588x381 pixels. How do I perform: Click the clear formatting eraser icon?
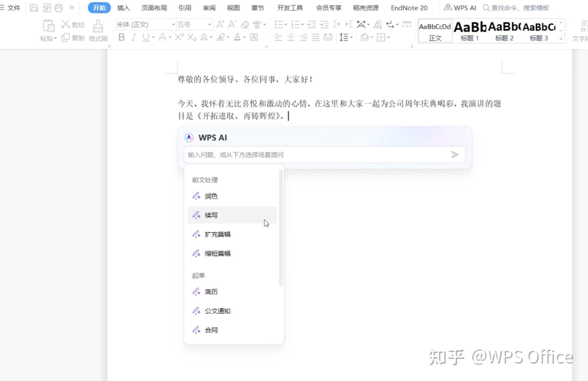coord(245,24)
